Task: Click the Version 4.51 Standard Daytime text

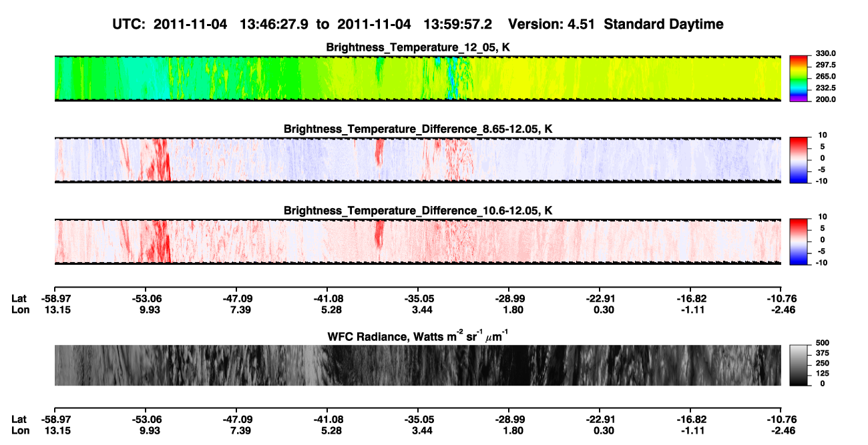Action: pyautogui.click(x=616, y=24)
